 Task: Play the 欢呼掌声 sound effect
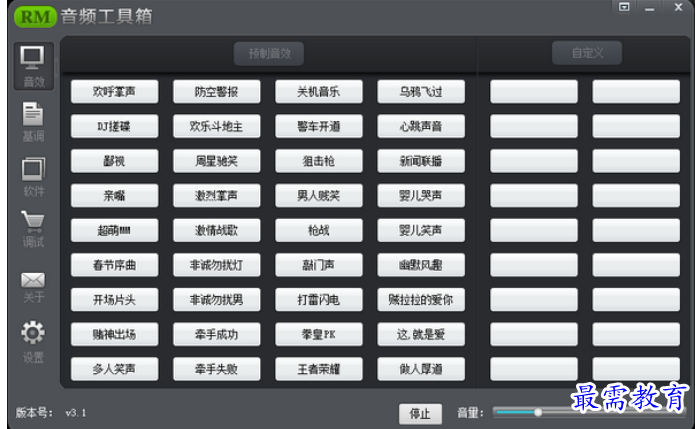coord(114,92)
